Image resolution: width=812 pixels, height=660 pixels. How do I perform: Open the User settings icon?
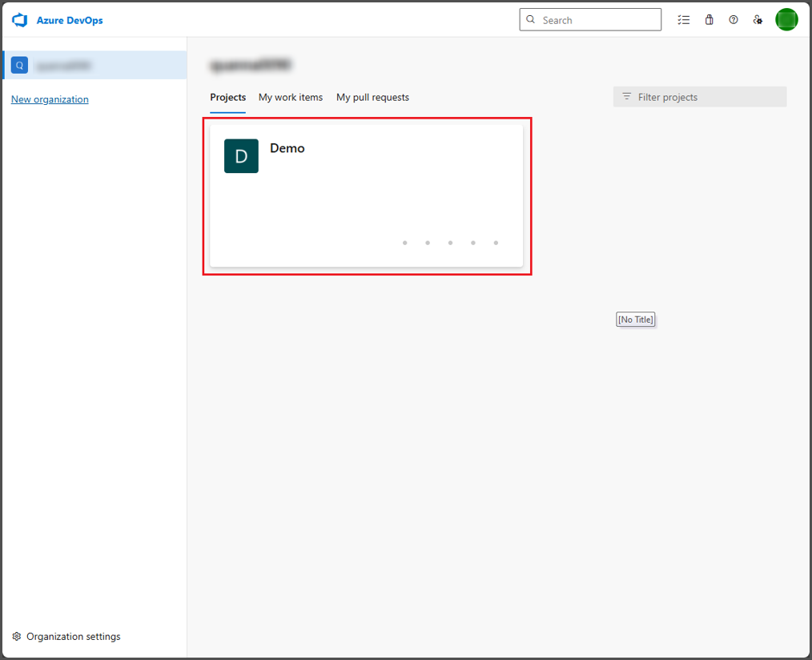pyautogui.click(x=758, y=20)
